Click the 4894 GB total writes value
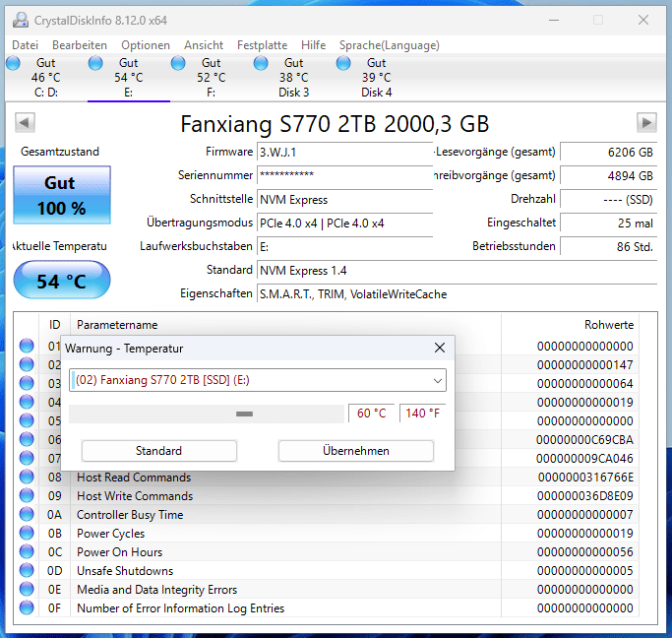 [609, 176]
